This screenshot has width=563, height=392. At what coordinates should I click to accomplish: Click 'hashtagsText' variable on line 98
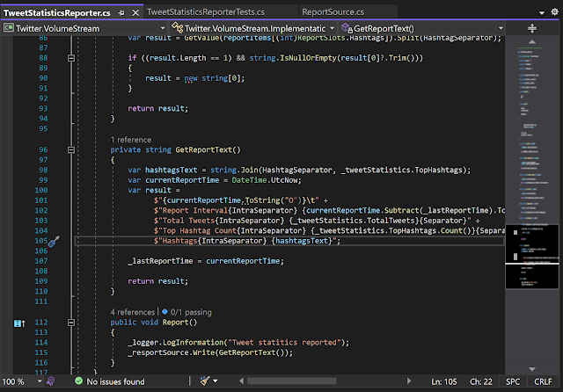[x=172, y=170]
